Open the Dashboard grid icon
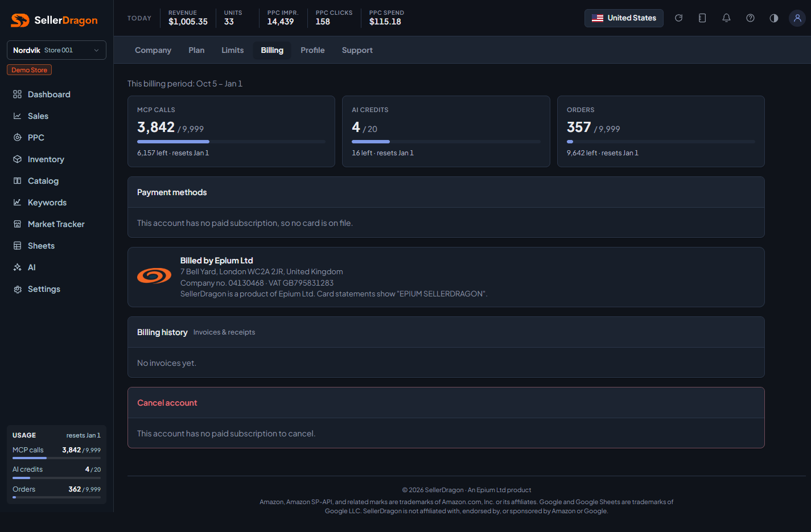811x532 pixels. (x=18, y=94)
